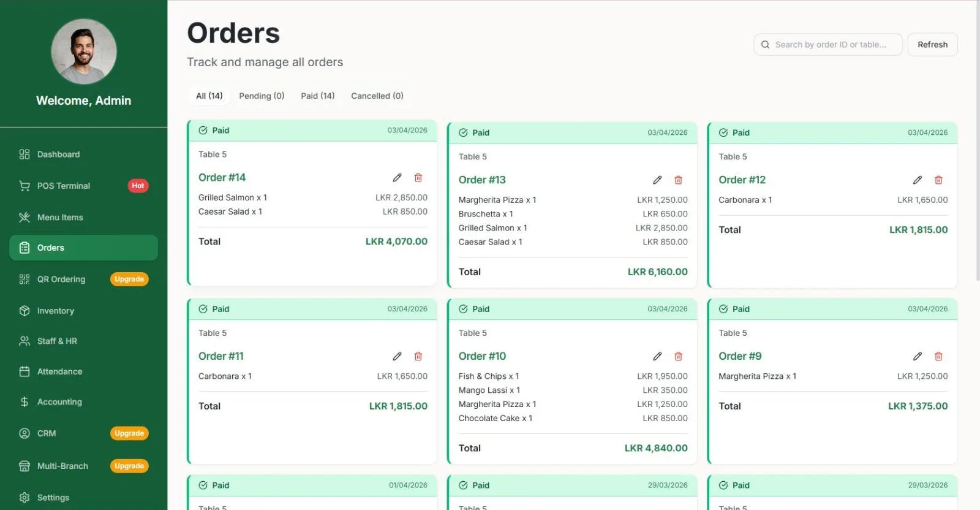
Task: Select the active Orders sidebar item
Action: point(83,248)
